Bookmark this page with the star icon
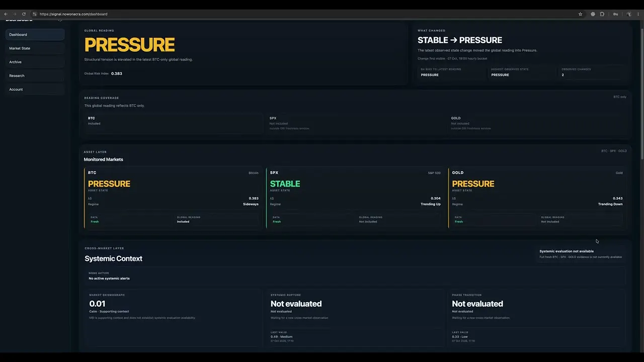The width and height of the screenshot is (644, 362). pyautogui.click(x=580, y=14)
